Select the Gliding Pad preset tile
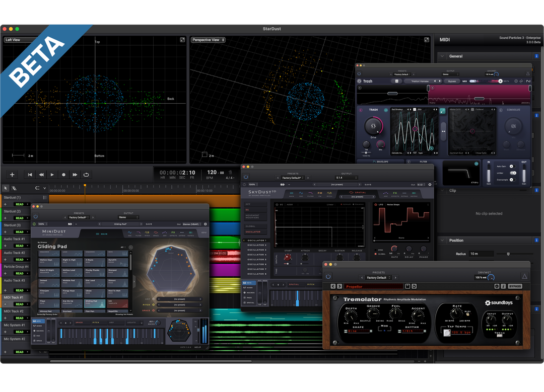Screen dimensions: 544x392 (x=94, y=303)
